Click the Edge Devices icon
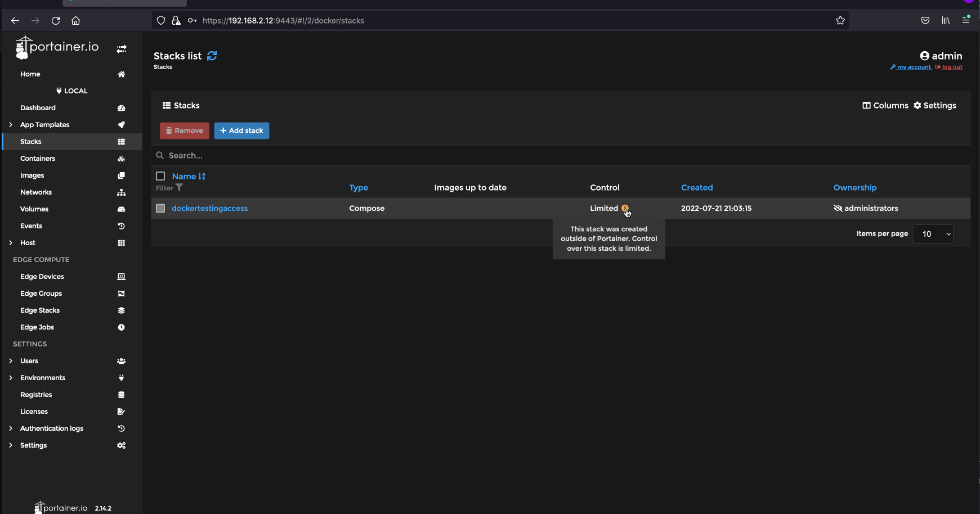980x514 pixels. (x=121, y=276)
